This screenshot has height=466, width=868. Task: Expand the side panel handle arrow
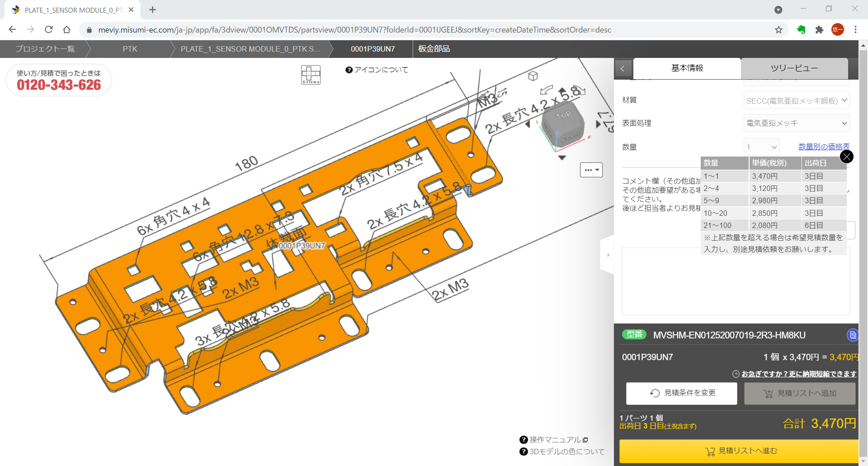click(608, 255)
